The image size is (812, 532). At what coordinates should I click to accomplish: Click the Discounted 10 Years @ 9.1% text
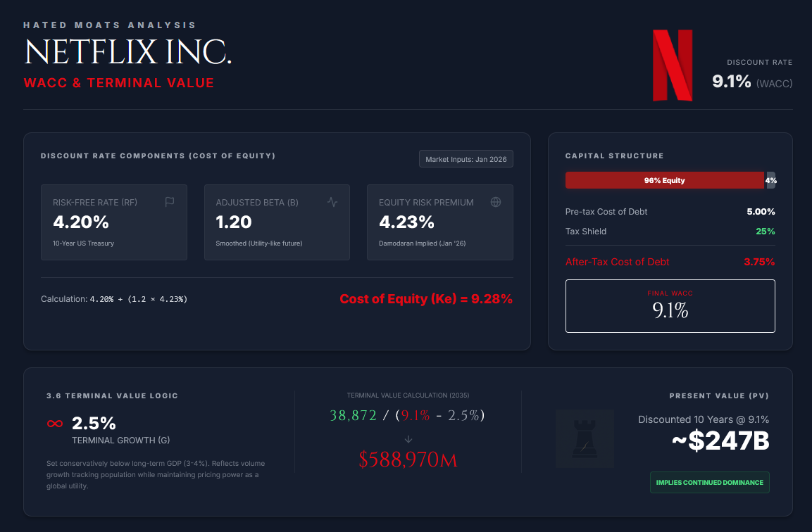pos(704,419)
